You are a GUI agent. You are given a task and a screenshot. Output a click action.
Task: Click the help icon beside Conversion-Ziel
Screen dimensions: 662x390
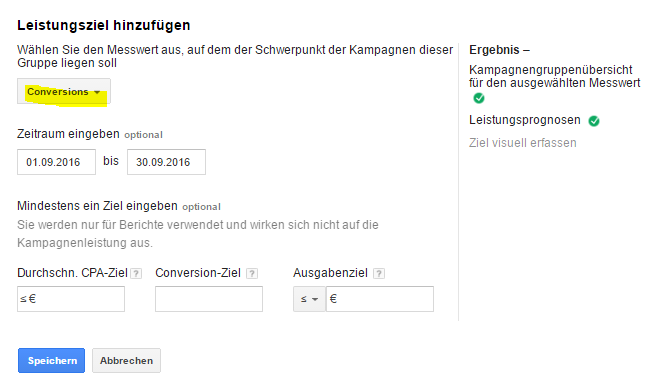(252, 274)
